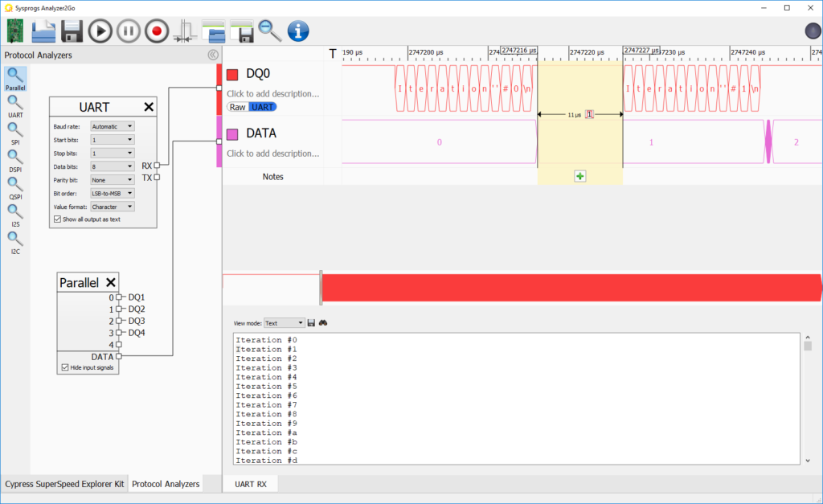Select the Parallel analyzer sidebar icon
823x504 pixels.
click(15, 74)
